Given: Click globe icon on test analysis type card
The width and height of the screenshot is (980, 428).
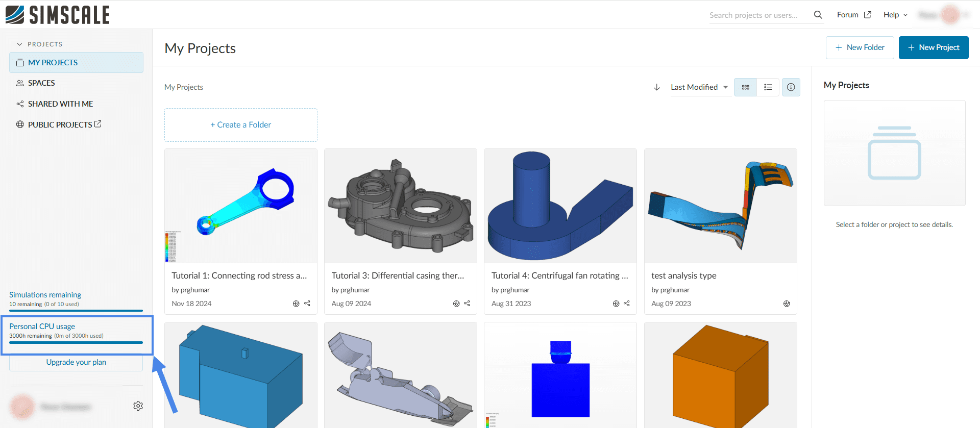Looking at the screenshot, I should pyautogui.click(x=787, y=304).
